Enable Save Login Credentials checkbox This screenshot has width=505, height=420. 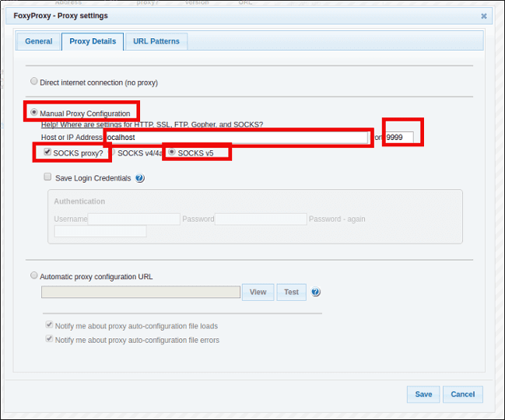coord(47,177)
